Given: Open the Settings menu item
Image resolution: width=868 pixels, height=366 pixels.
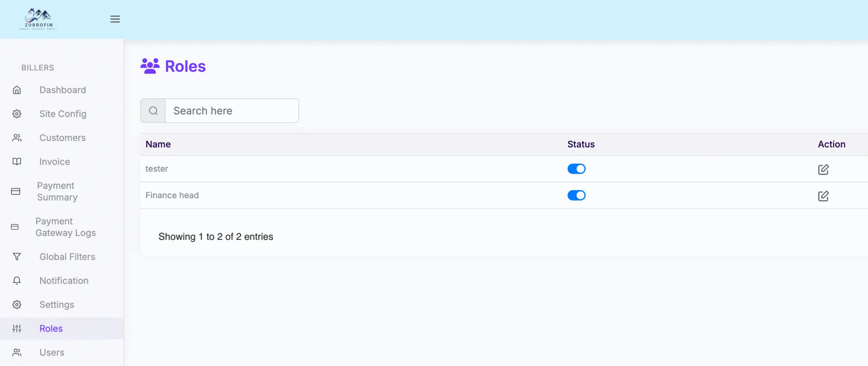Looking at the screenshot, I should (x=57, y=305).
